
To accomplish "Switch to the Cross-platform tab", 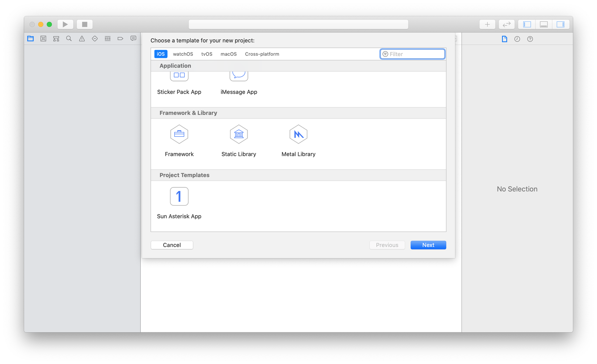I will click(x=262, y=54).
